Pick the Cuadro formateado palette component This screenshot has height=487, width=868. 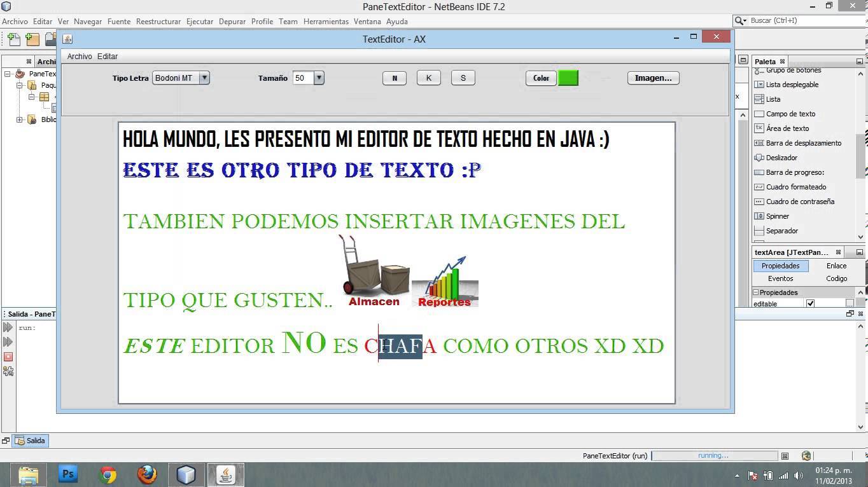790,187
